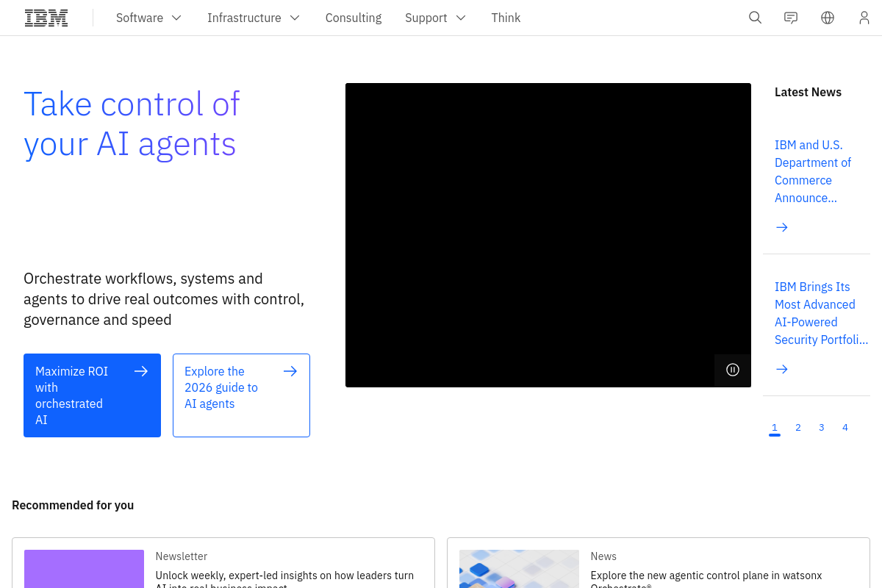Open the globe region selector icon
This screenshot has height=588, width=882.
[828, 18]
